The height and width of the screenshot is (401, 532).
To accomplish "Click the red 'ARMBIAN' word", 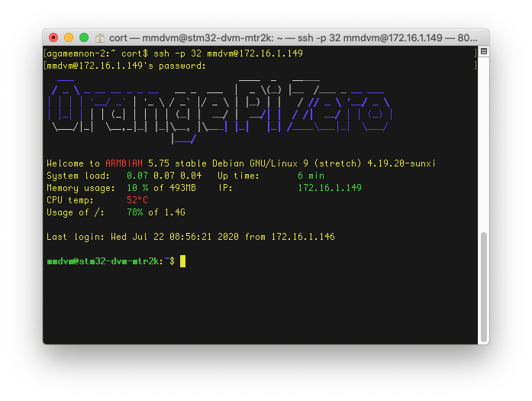I will click(x=124, y=163).
